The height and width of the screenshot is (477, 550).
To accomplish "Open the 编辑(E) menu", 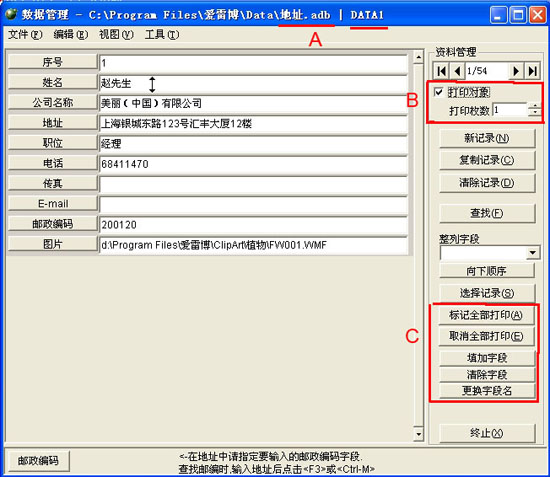I will tap(71, 34).
